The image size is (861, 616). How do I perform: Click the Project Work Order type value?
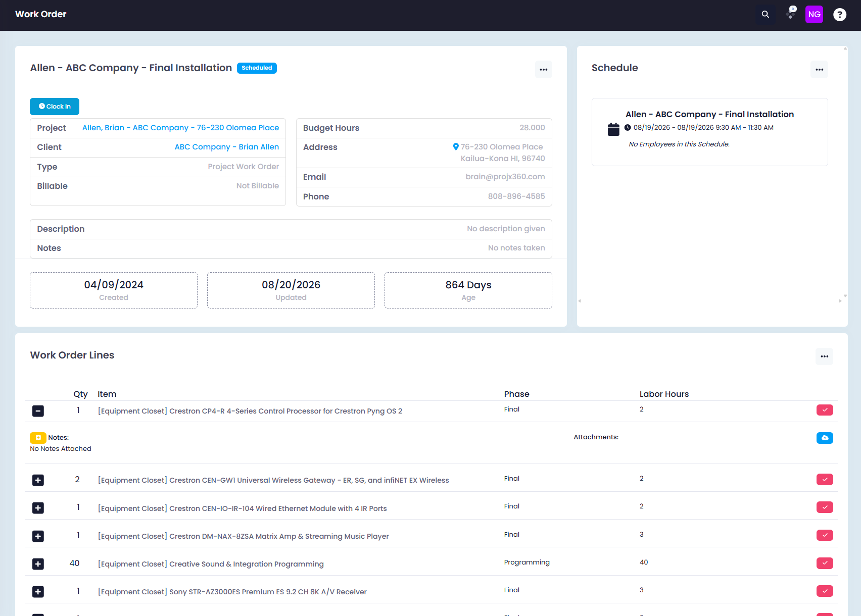[244, 167]
